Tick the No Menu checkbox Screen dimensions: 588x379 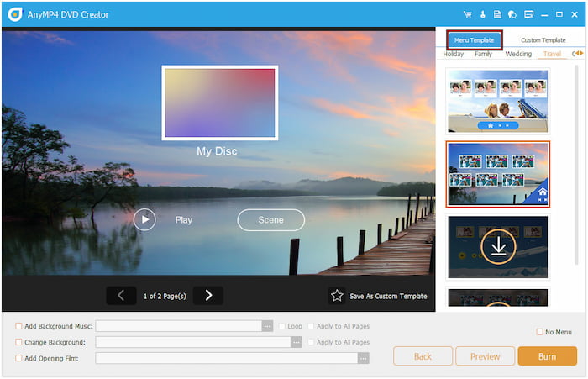[539, 332]
